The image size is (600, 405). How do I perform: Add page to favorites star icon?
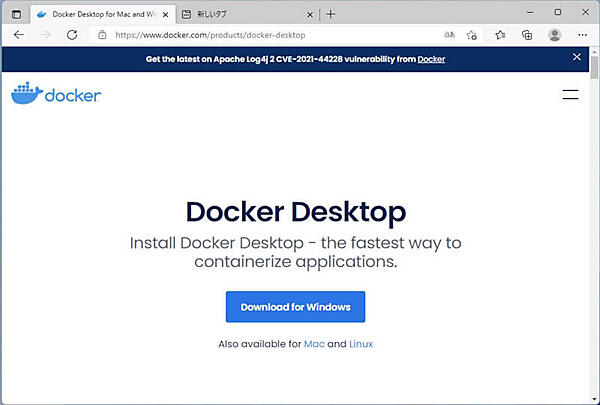point(473,34)
